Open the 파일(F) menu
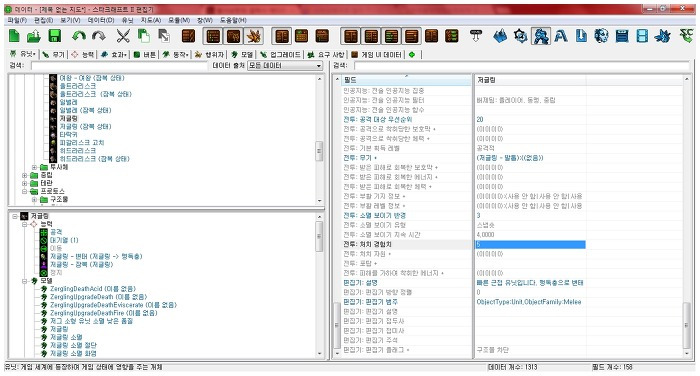This screenshot has height=376, width=700. [x=17, y=20]
